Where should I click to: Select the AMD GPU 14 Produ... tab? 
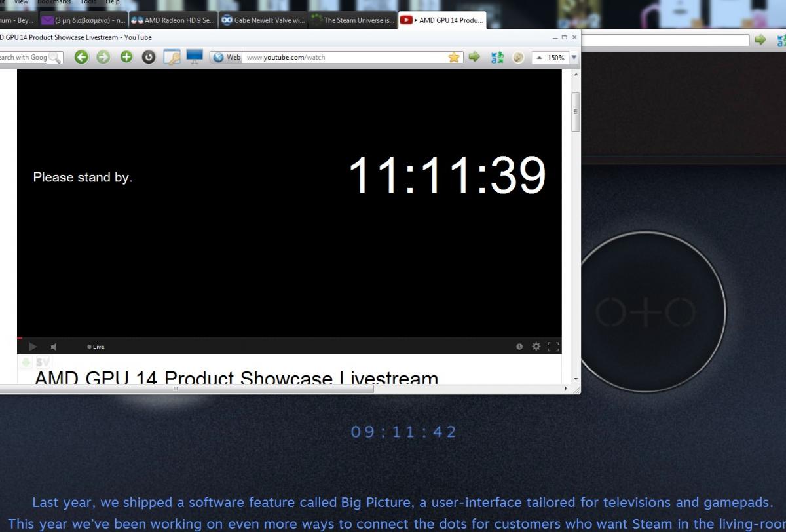(x=443, y=20)
